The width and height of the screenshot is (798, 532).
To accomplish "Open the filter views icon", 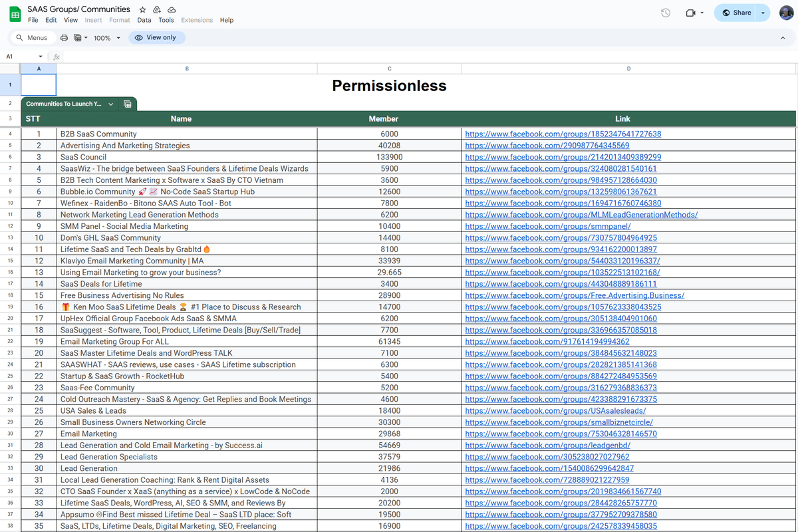I will [x=77, y=38].
